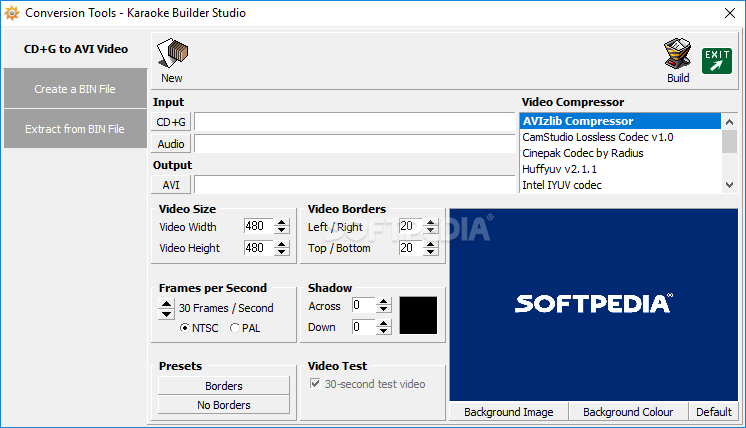Viewport: 746px width, 428px height.
Task: Select Huffyuv v2.1.1 compressor
Action: tap(620, 169)
